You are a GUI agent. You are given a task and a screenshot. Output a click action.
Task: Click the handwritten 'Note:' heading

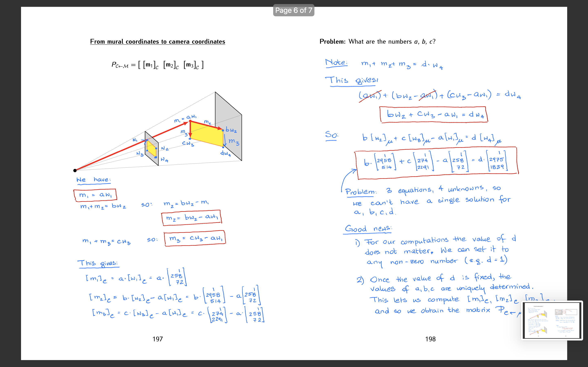(x=336, y=63)
